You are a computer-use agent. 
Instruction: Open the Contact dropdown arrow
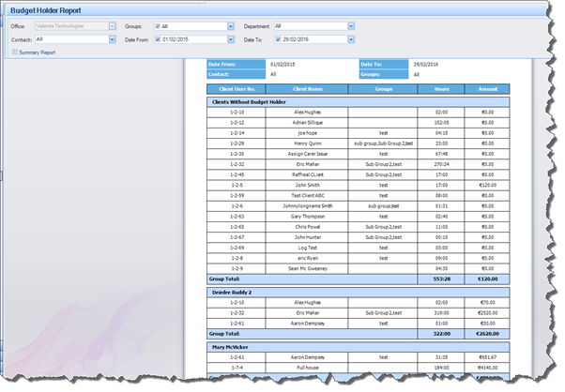click(x=112, y=39)
